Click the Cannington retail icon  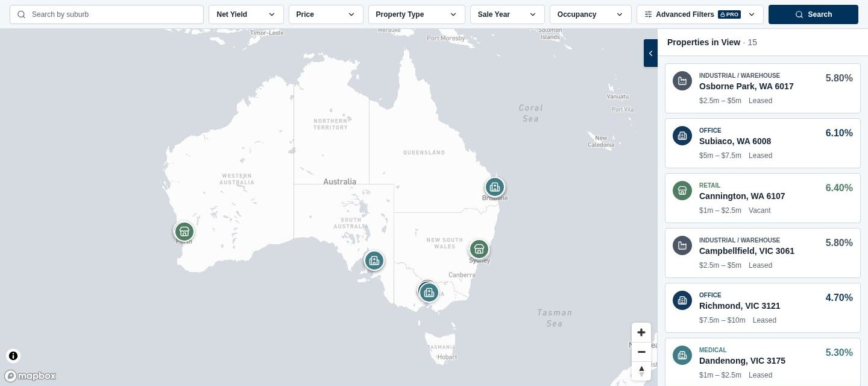point(682,191)
